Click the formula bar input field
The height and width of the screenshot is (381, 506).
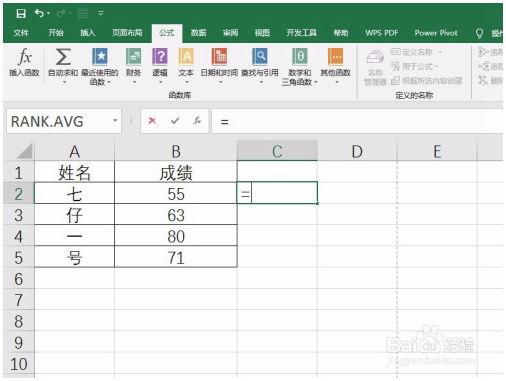(357, 121)
